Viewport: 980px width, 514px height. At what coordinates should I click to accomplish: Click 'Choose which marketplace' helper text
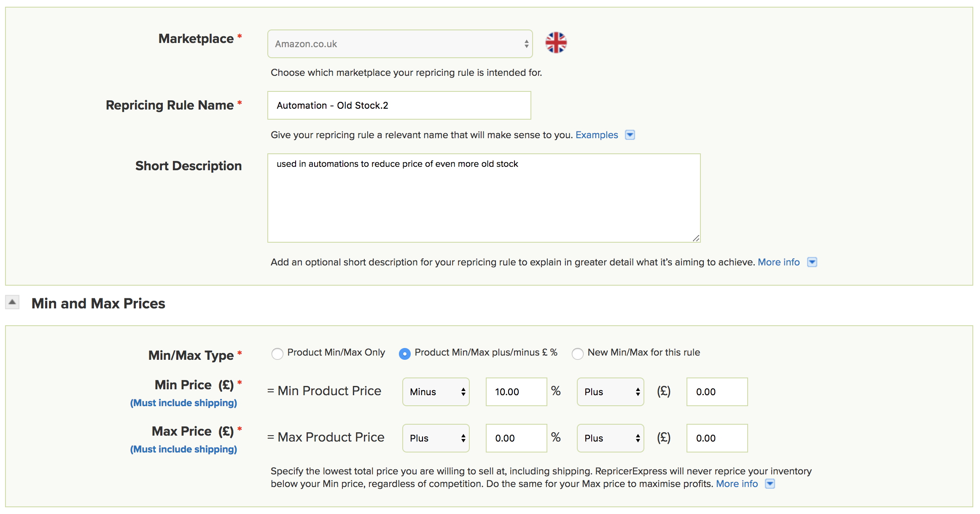coord(406,72)
